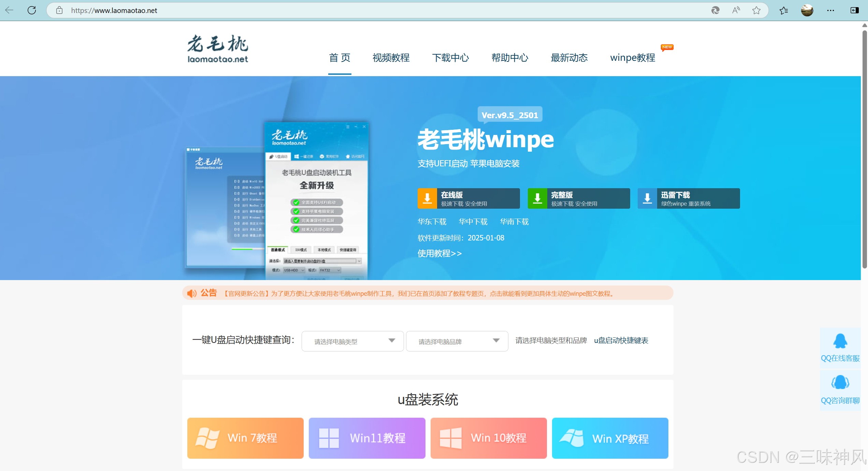868x471 pixels.
Task: Add page to favorites with star icon
Action: point(756,10)
